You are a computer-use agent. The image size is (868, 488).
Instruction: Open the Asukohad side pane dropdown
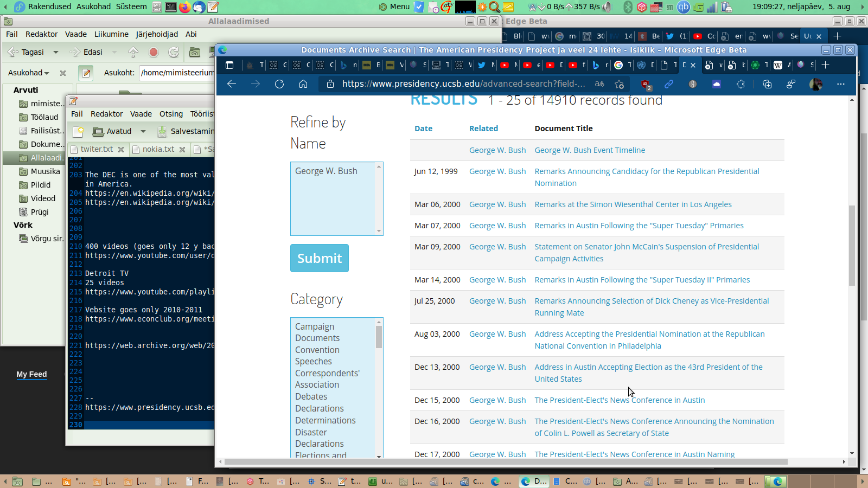click(29, 73)
